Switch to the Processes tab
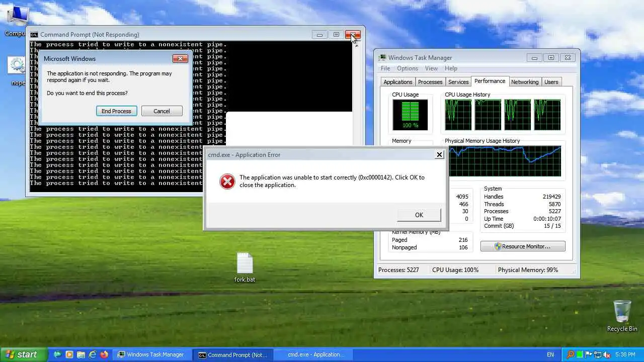644x362 pixels. (430, 82)
